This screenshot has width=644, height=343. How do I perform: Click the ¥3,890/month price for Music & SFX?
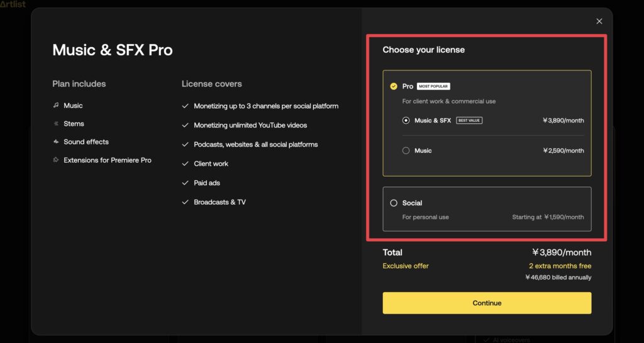click(563, 121)
